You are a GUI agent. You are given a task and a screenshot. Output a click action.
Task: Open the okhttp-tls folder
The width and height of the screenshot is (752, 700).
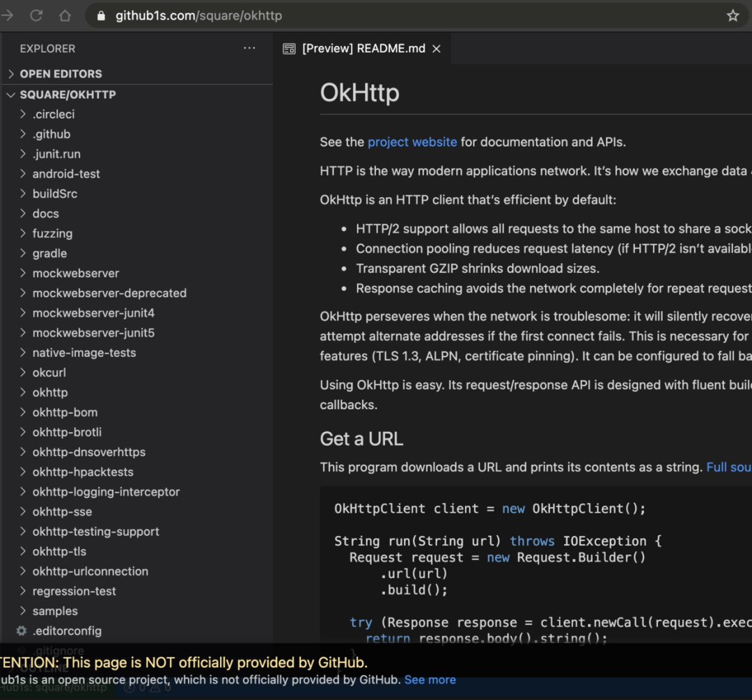[x=136, y=552]
